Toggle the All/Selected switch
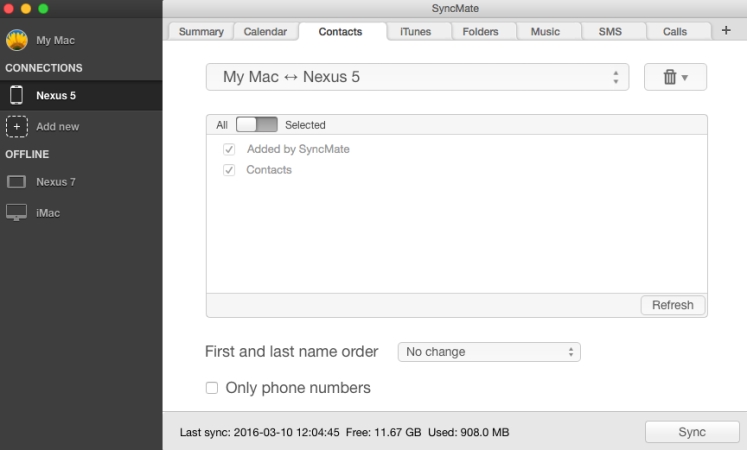Image resolution: width=747 pixels, height=450 pixels. (257, 125)
